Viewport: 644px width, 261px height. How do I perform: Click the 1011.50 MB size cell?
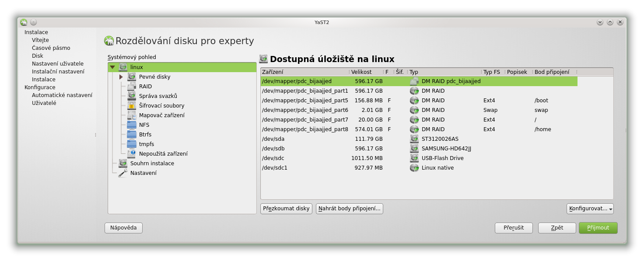coord(367,158)
